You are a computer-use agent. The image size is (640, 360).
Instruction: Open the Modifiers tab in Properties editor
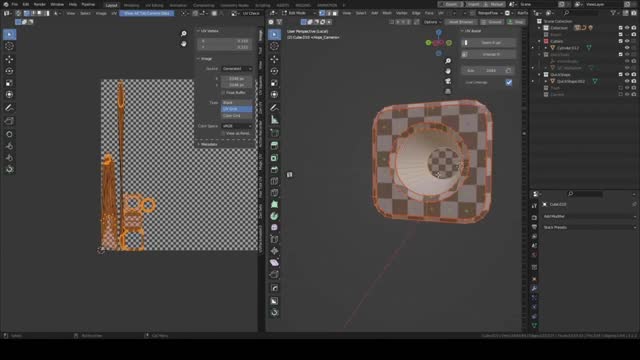pyautogui.click(x=534, y=289)
